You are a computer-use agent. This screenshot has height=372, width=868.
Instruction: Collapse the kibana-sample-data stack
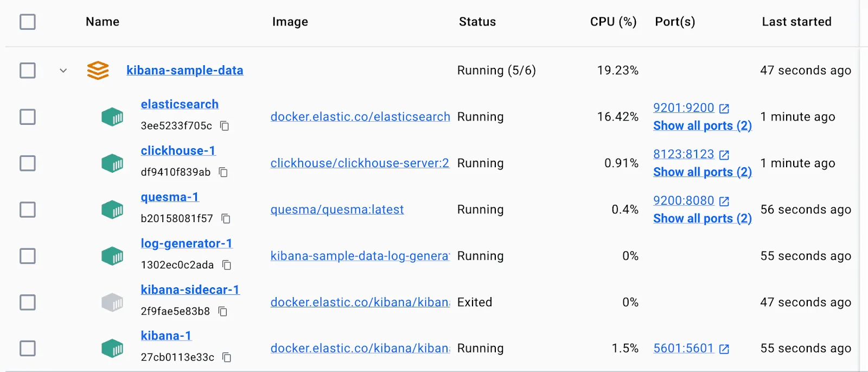pos(63,71)
